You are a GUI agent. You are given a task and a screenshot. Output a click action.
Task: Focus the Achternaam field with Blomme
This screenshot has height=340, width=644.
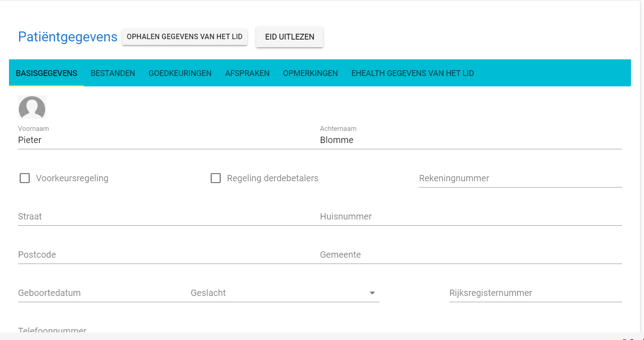pyautogui.click(x=470, y=140)
